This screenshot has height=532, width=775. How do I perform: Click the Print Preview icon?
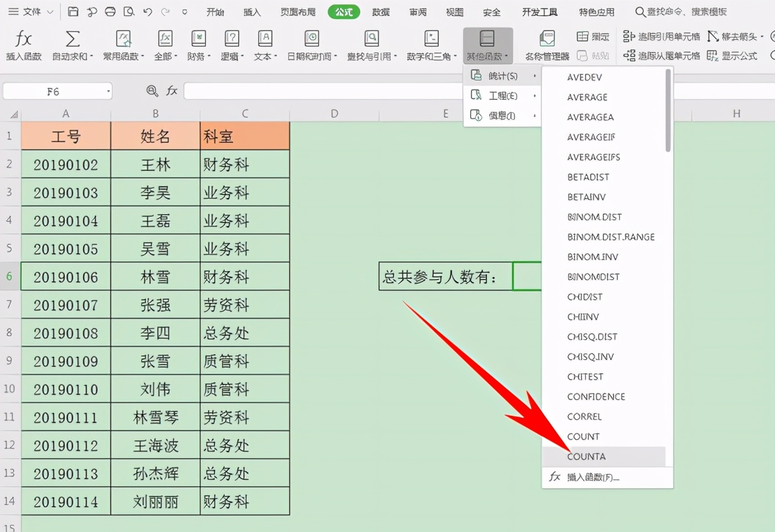pyautogui.click(x=129, y=11)
